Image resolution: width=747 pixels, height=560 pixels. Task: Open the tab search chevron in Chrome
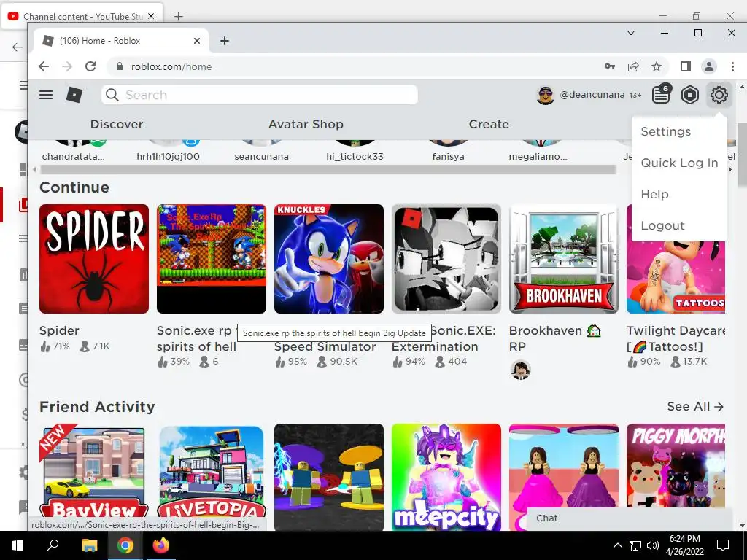coord(631,33)
